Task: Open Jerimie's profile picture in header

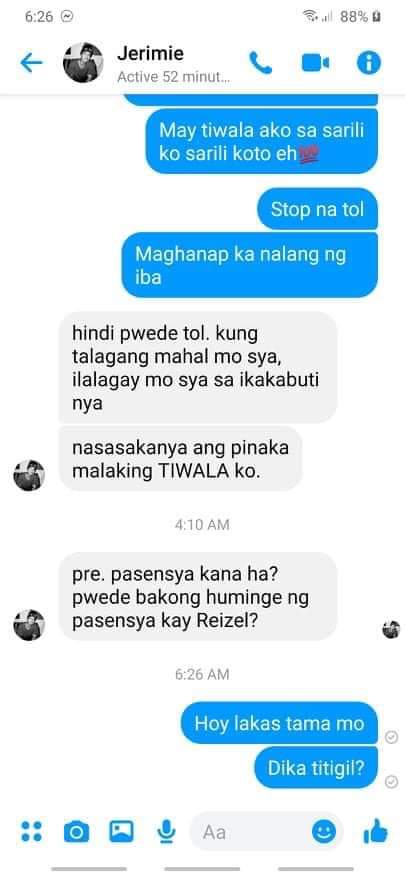Action: pyautogui.click(x=83, y=63)
